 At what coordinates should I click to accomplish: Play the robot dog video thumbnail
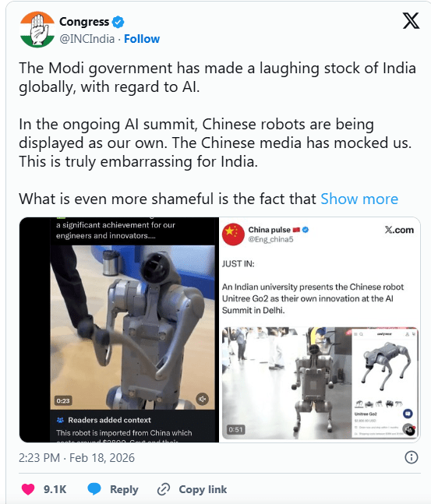[x=320, y=383]
